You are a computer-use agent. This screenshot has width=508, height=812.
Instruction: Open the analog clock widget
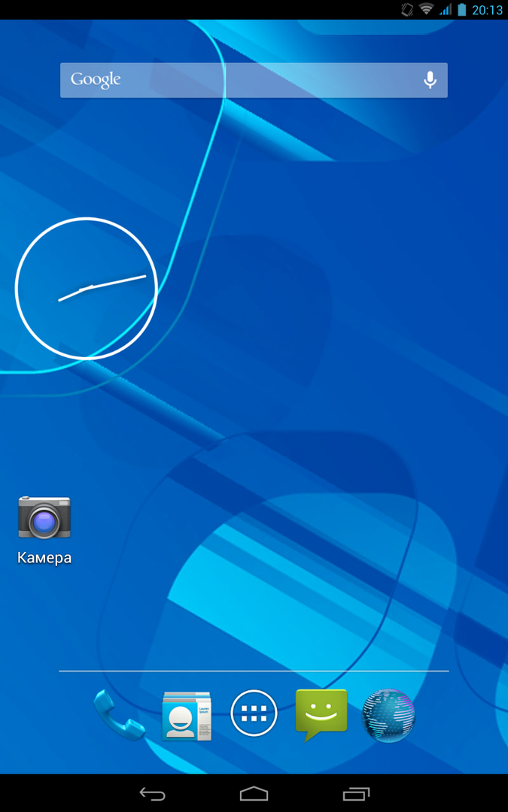click(86, 288)
